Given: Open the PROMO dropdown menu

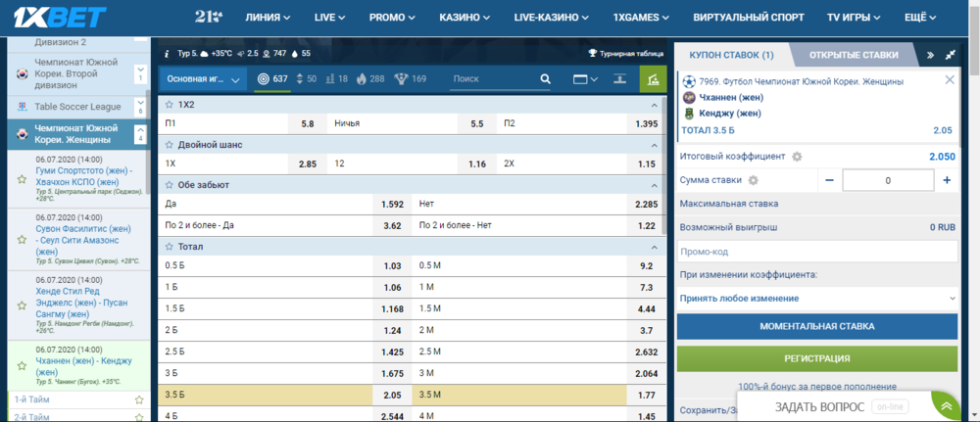Looking at the screenshot, I should [392, 18].
